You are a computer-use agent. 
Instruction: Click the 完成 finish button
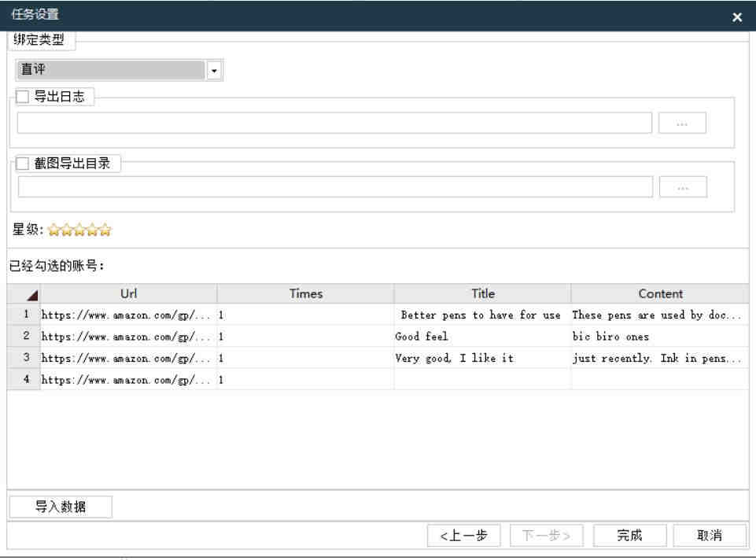(x=629, y=536)
